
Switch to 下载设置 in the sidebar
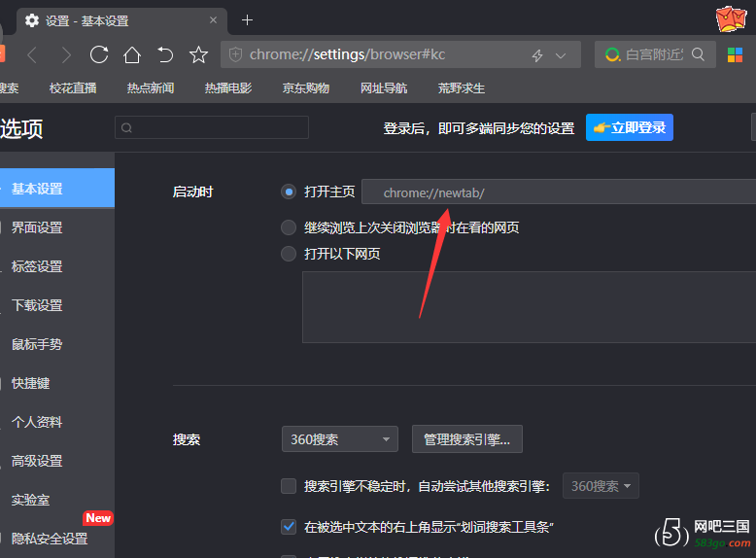37,305
